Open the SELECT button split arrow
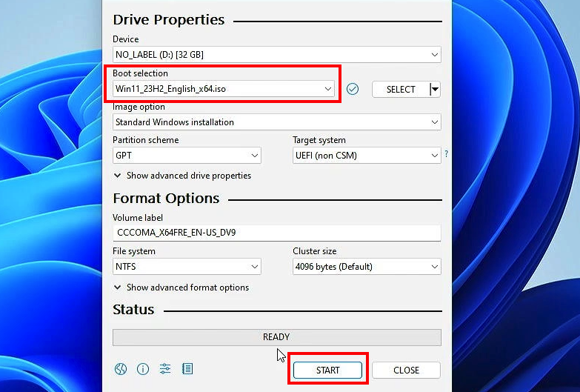This screenshot has width=580, height=392. click(436, 89)
